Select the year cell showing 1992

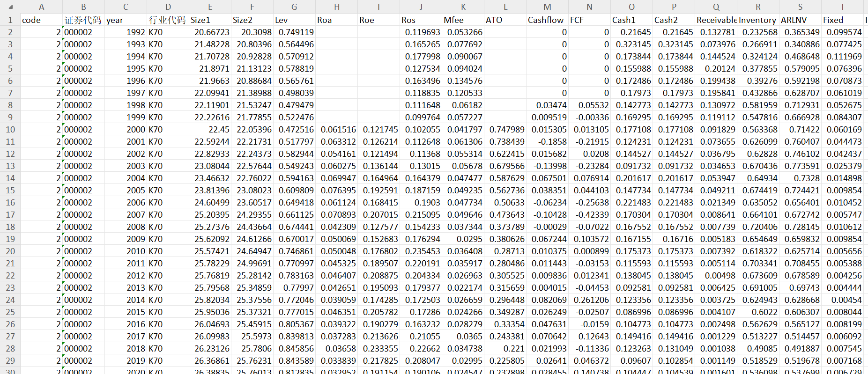126,32
